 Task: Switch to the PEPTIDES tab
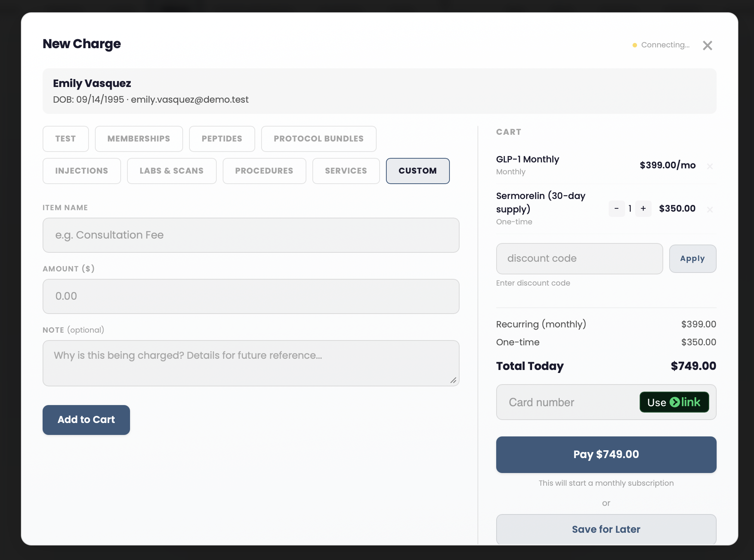pos(222,139)
